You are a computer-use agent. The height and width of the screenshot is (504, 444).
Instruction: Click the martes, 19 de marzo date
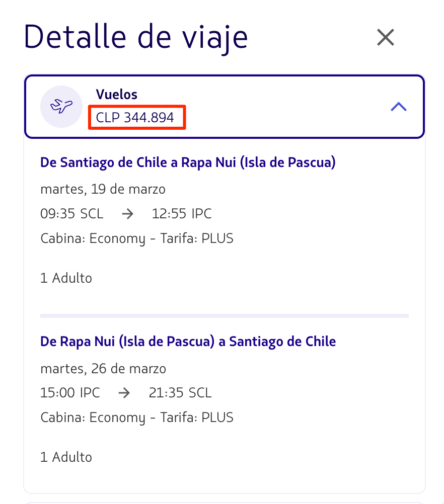coord(103,189)
